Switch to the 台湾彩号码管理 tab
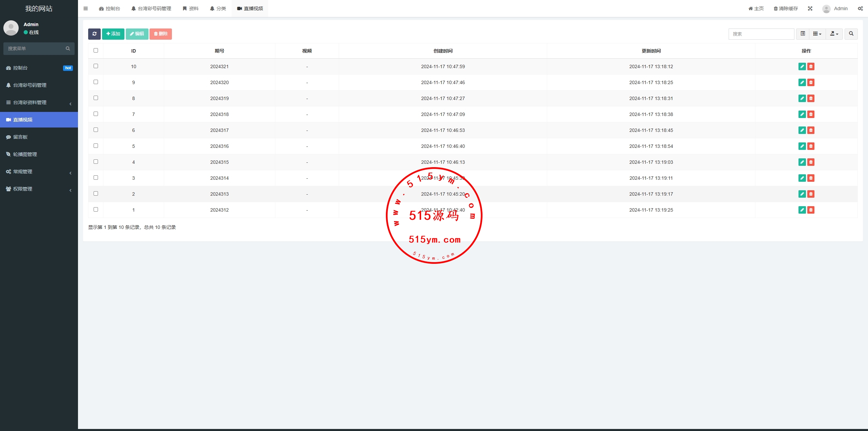868x431 pixels. (151, 8)
